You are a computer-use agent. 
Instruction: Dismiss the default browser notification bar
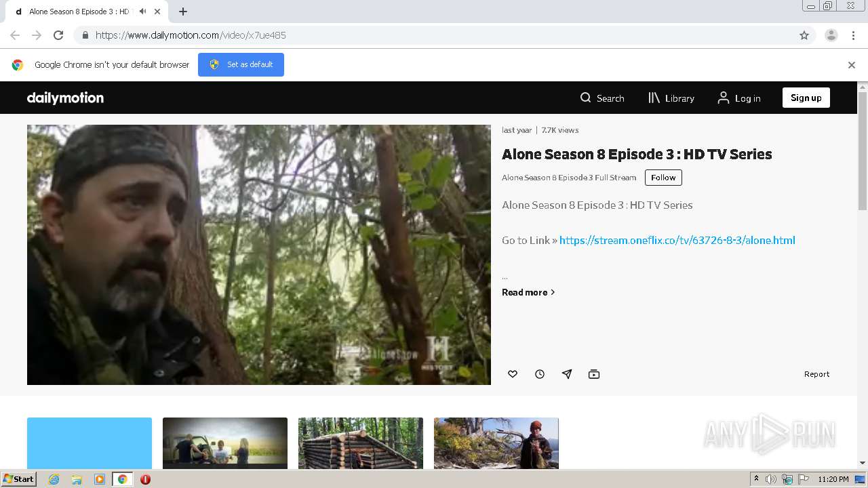[852, 65]
